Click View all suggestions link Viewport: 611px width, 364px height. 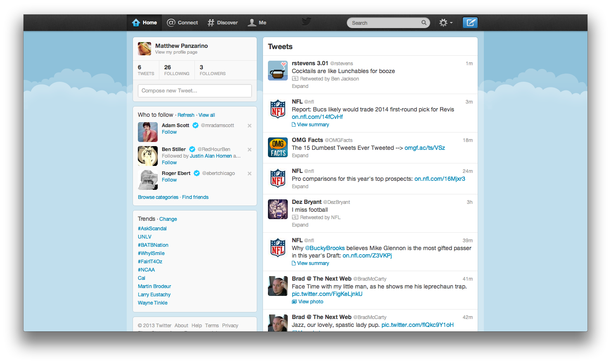[207, 115]
